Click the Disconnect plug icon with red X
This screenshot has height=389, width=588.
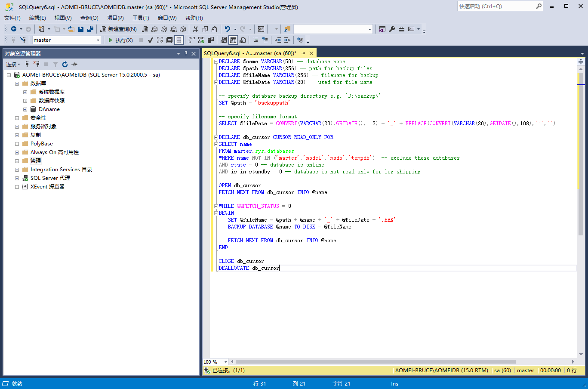(37, 64)
